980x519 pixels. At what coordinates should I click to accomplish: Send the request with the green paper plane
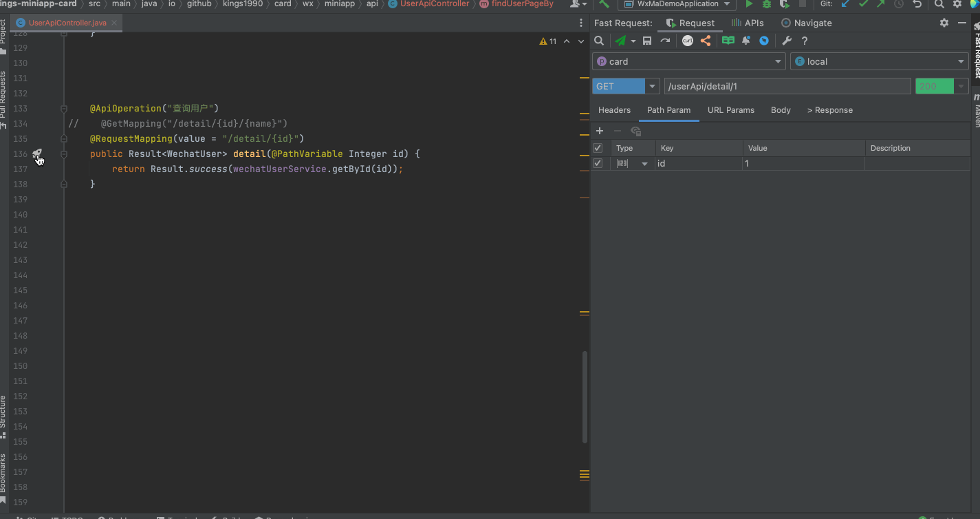pyautogui.click(x=620, y=41)
